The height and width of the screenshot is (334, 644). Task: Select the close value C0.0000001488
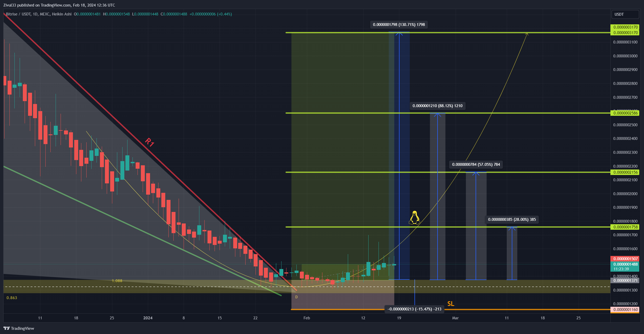tap(174, 14)
